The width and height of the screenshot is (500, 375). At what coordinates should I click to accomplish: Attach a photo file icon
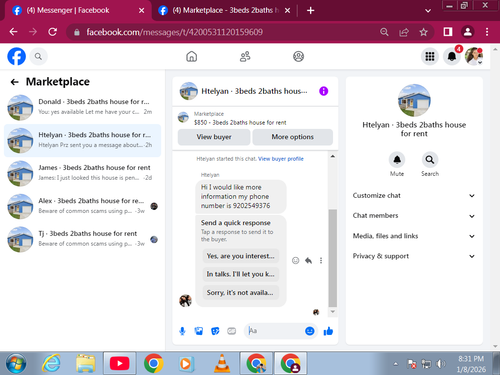(x=199, y=331)
